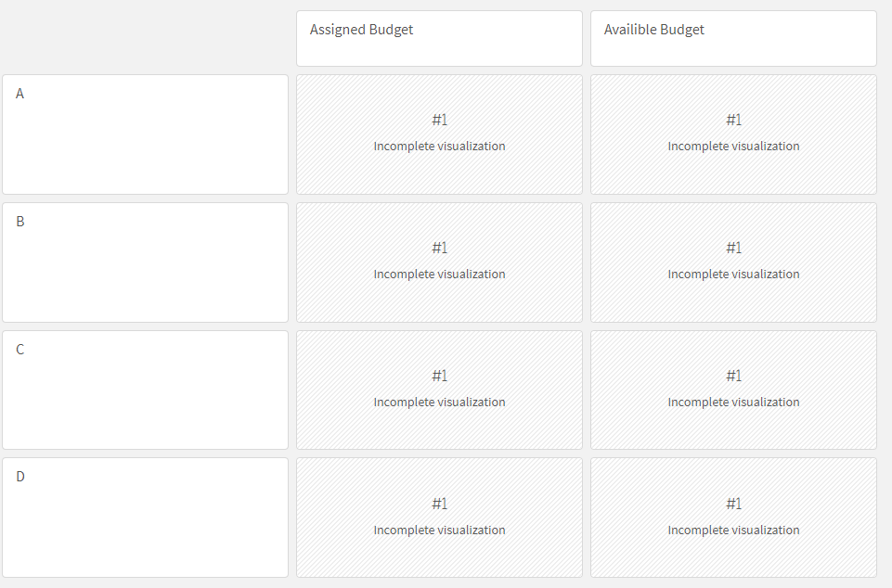Viewport: 892px width, 588px height.
Task: Select row label D
Action: (19, 477)
